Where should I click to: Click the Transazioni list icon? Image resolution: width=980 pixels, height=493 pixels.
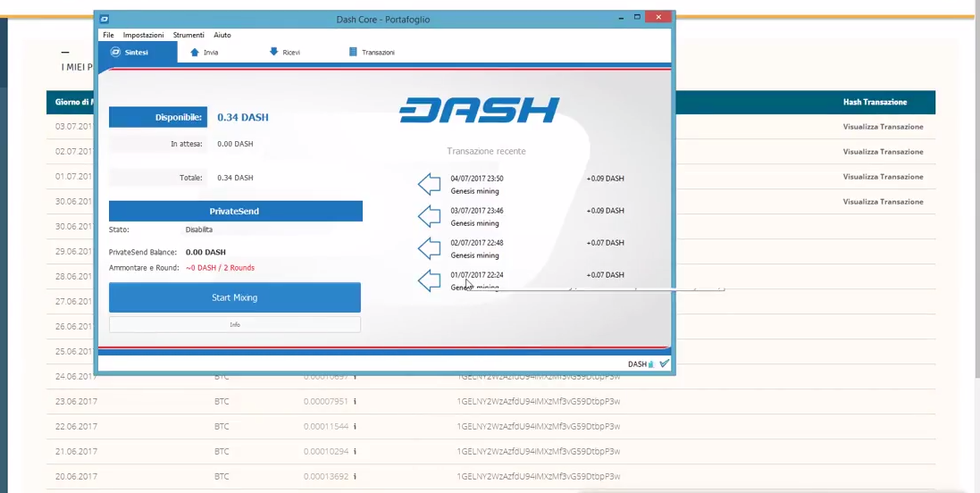tap(353, 53)
